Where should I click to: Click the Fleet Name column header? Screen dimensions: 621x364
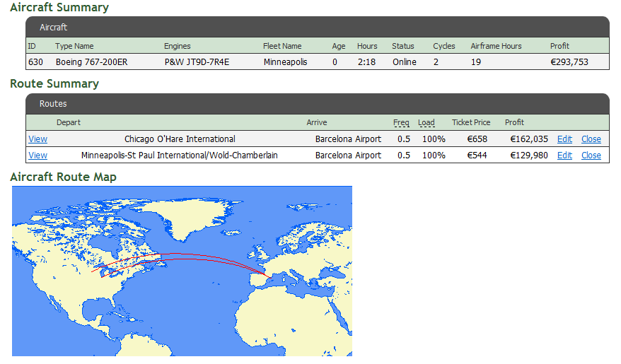pos(282,46)
